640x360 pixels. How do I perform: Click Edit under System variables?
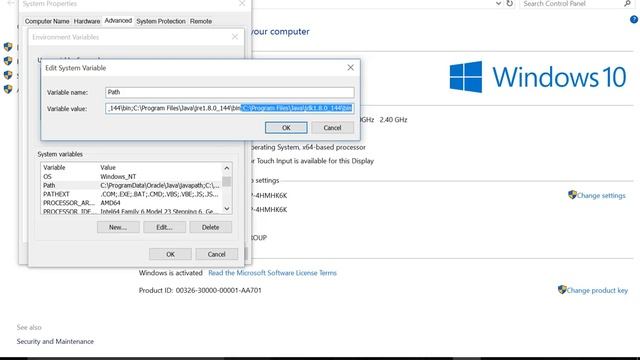[x=164, y=227]
